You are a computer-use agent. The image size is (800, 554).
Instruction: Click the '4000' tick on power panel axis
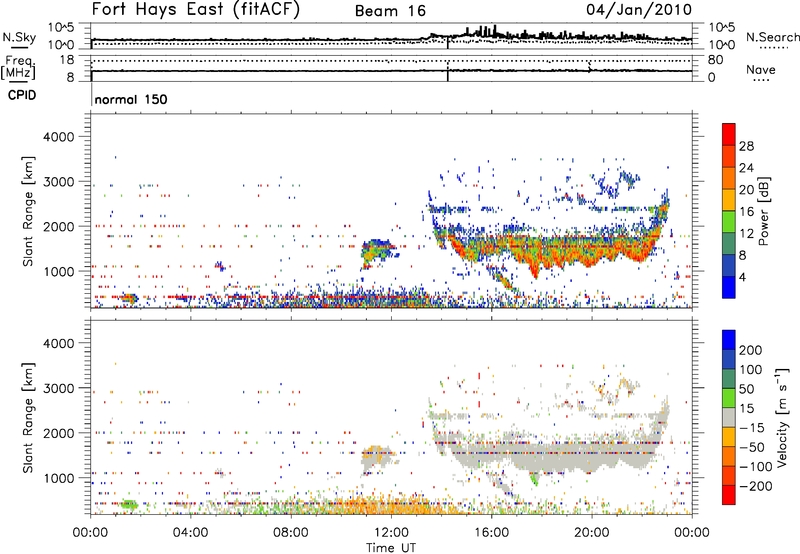click(58, 137)
